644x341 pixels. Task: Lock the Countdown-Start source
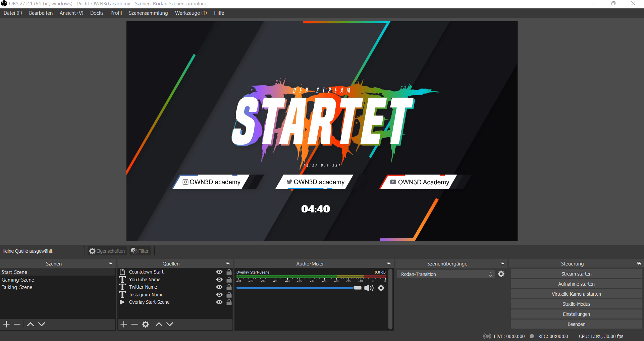point(229,272)
